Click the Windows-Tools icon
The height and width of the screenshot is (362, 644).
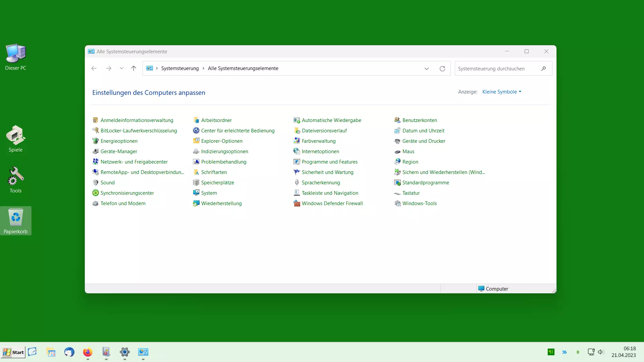click(397, 203)
